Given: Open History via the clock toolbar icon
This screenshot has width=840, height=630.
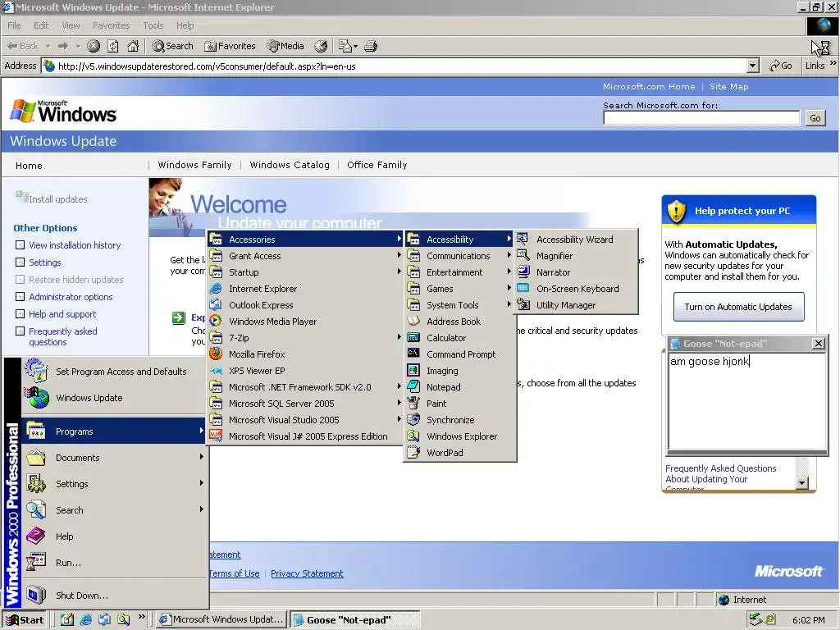Looking at the screenshot, I should [321, 46].
